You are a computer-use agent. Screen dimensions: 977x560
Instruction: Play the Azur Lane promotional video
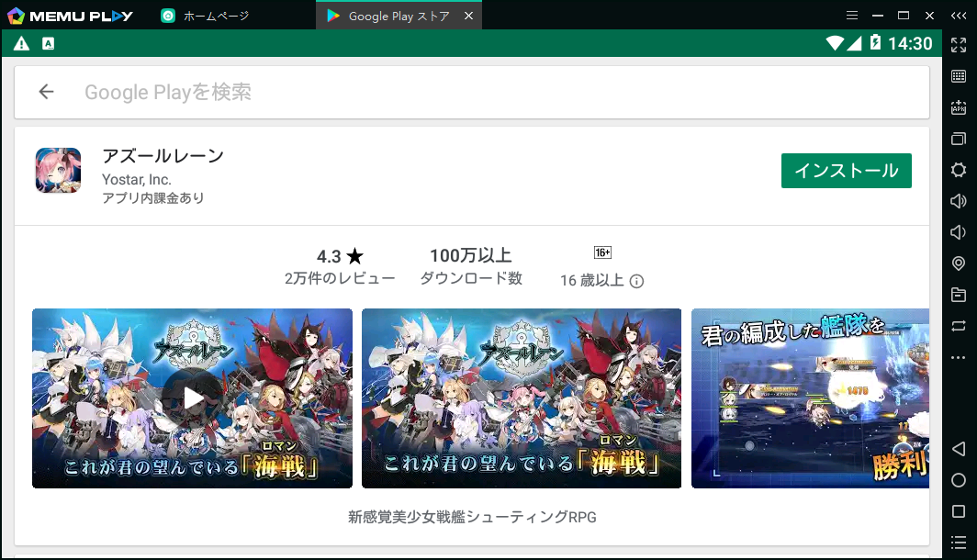click(x=191, y=398)
